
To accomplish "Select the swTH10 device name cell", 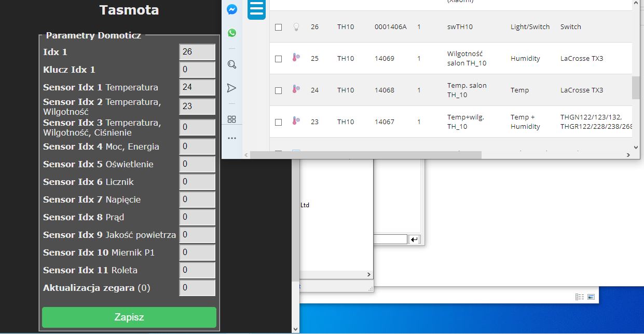I will [x=460, y=26].
